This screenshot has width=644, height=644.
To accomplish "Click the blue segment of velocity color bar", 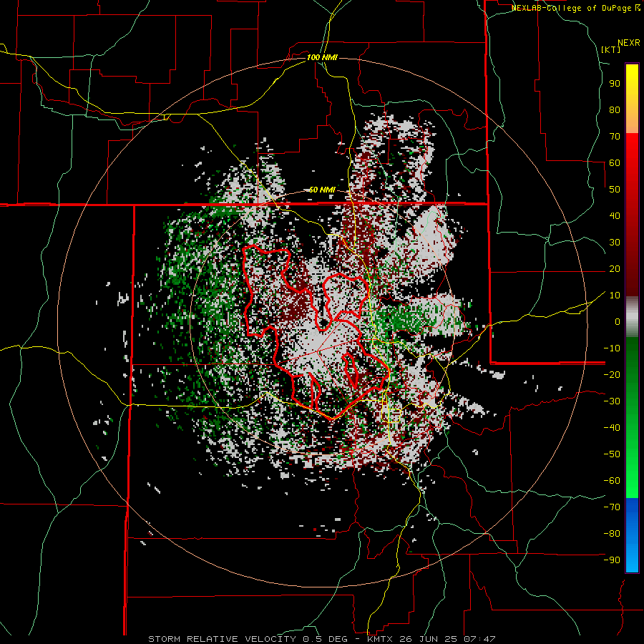I will point(632,535).
